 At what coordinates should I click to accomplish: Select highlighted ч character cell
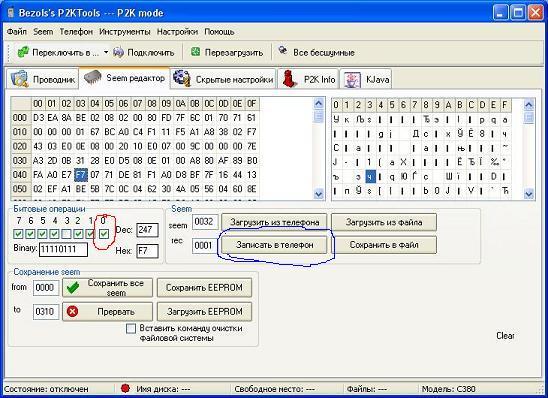370,176
